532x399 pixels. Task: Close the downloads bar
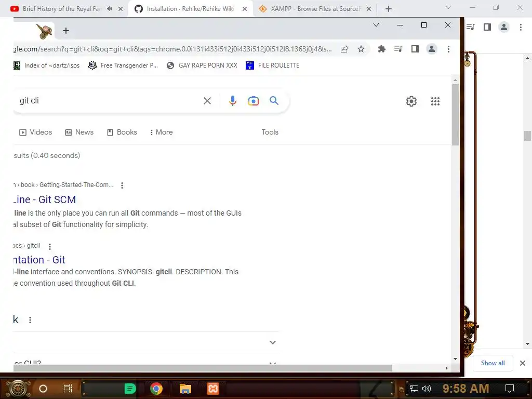[x=523, y=363]
